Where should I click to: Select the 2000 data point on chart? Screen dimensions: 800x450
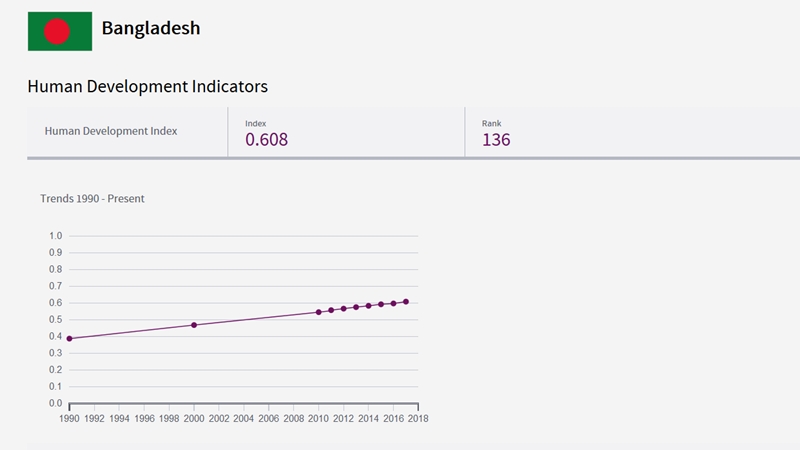pyautogui.click(x=194, y=325)
